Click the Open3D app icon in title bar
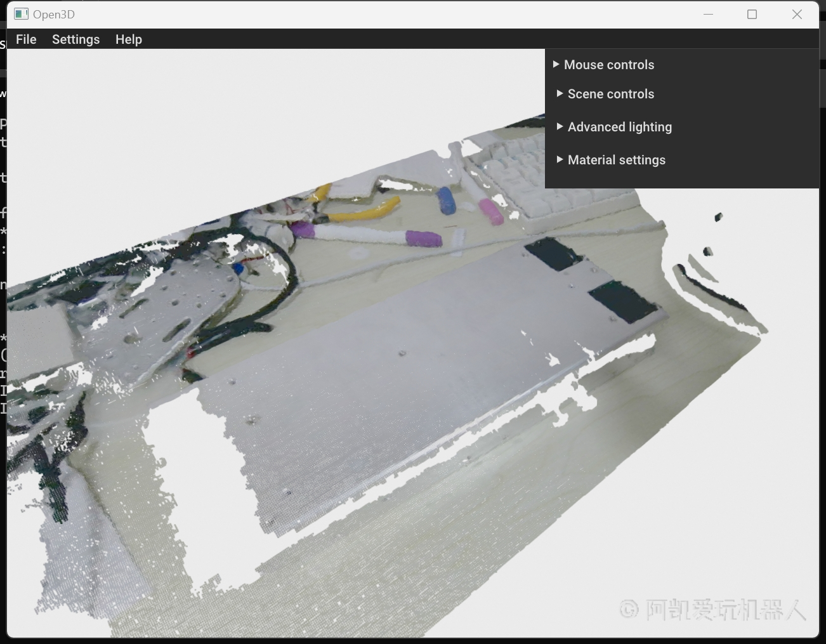Screen dimensions: 826x644 [22, 14]
